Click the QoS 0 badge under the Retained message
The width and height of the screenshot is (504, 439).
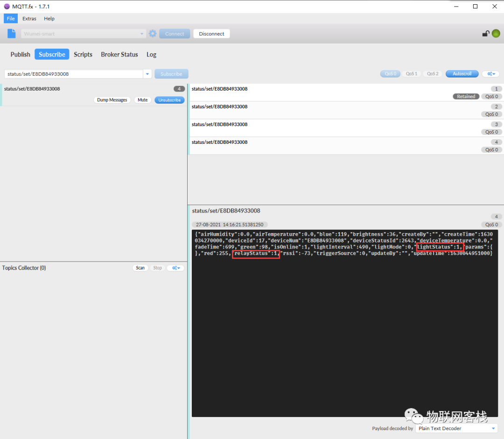491,97
